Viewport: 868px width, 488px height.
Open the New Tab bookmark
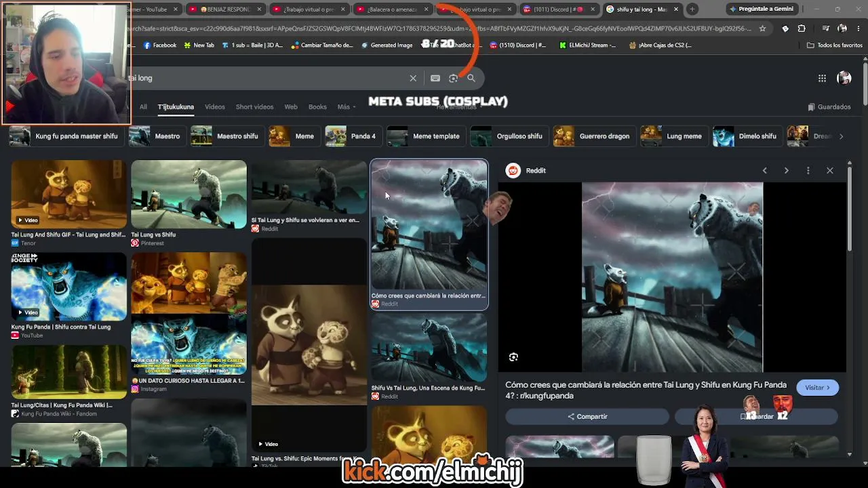[198, 45]
